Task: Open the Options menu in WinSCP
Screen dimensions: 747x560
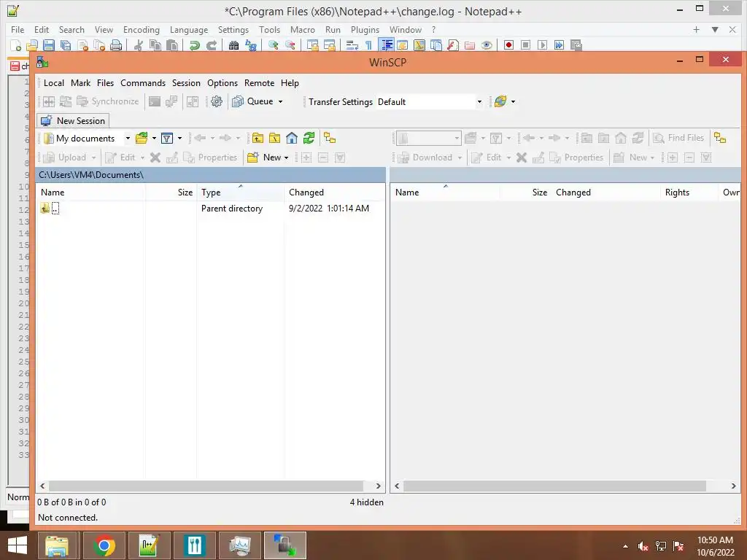Action: coord(222,83)
